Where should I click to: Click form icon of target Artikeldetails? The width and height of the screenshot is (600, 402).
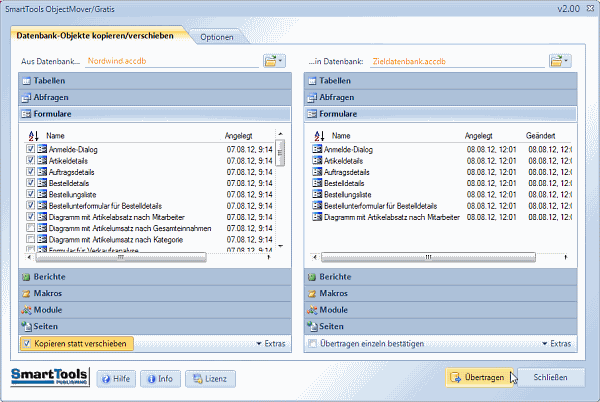[x=317, y=160]
